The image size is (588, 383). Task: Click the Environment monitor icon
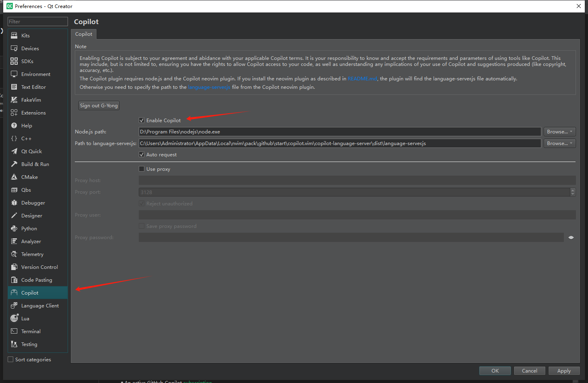(14, 74)
